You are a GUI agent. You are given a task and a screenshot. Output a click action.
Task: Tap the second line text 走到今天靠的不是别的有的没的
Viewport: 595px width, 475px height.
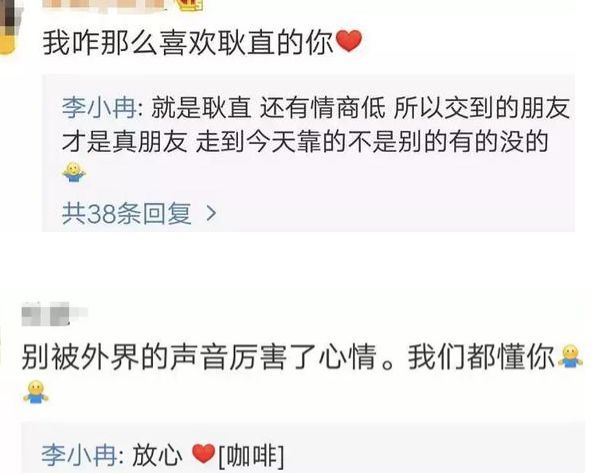pos(372,142)
